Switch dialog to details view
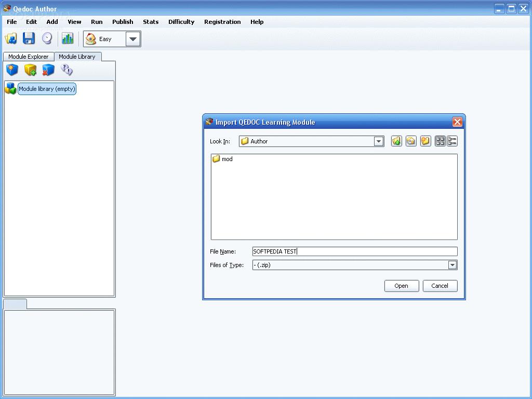Image resolution: width=532 pixels, height=399 pixels. [x=452, y=141]
